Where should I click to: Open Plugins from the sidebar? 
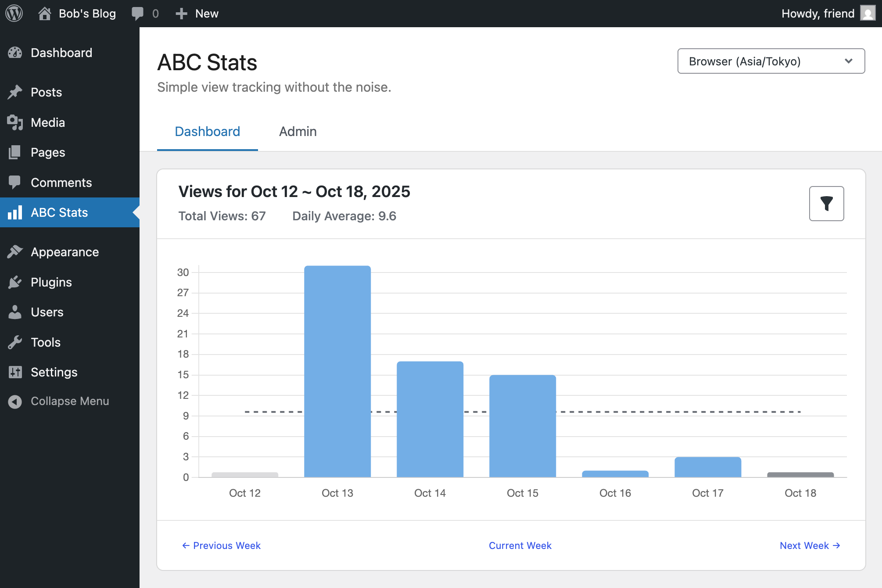(51, 282)
